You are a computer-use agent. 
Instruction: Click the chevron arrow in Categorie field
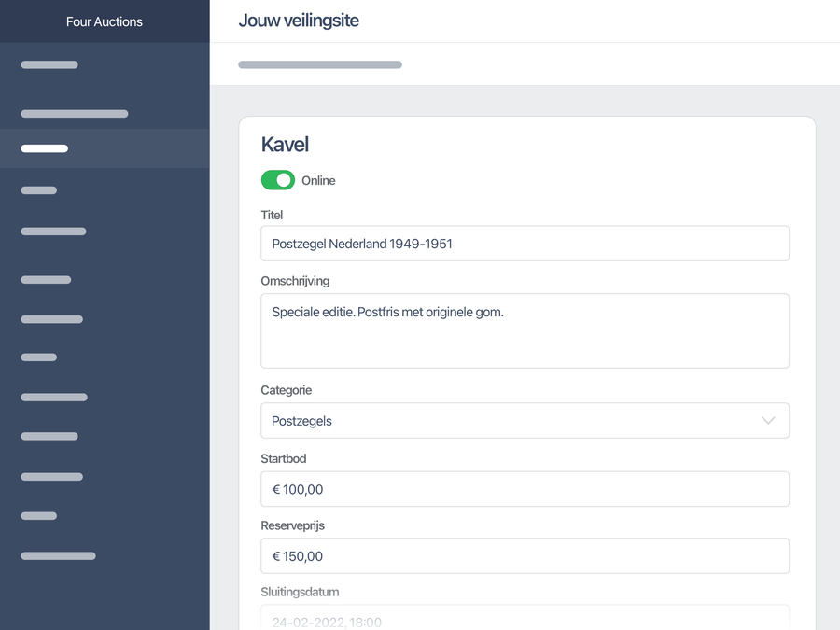coord(768,421)
